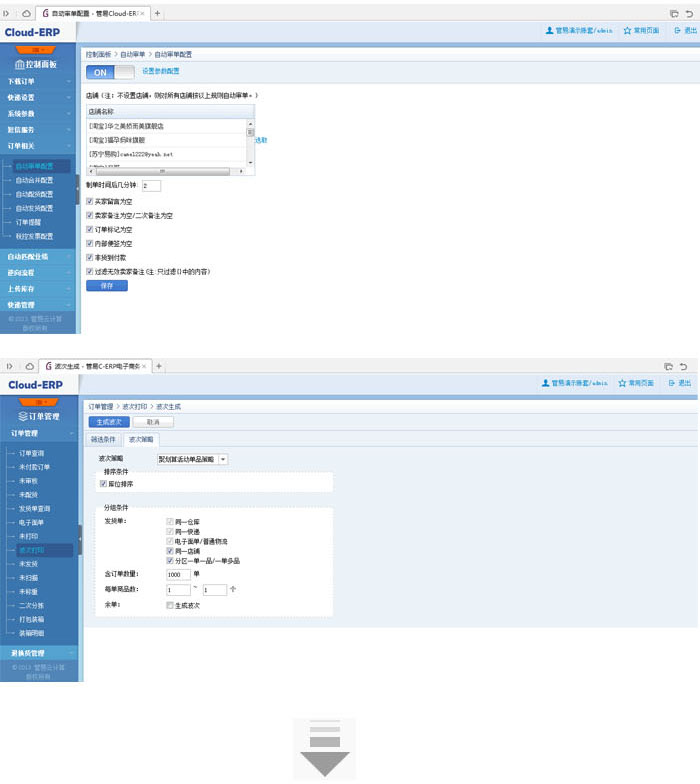The image size is (700, 784).
Task: Click the 生成波次 button in the toolbar
Action: point(109,422)
